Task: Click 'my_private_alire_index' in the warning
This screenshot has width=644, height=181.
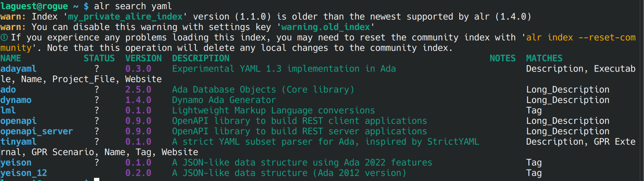Action: (x=125, y=17)
